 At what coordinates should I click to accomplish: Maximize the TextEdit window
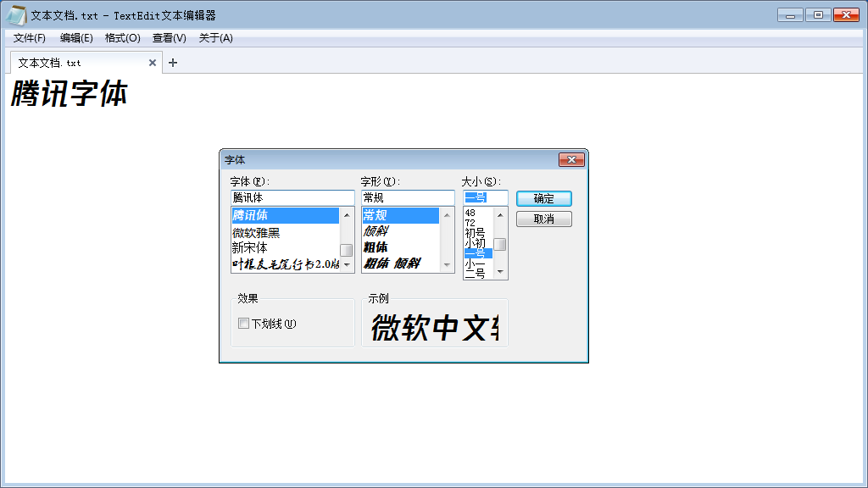[818, 15]
